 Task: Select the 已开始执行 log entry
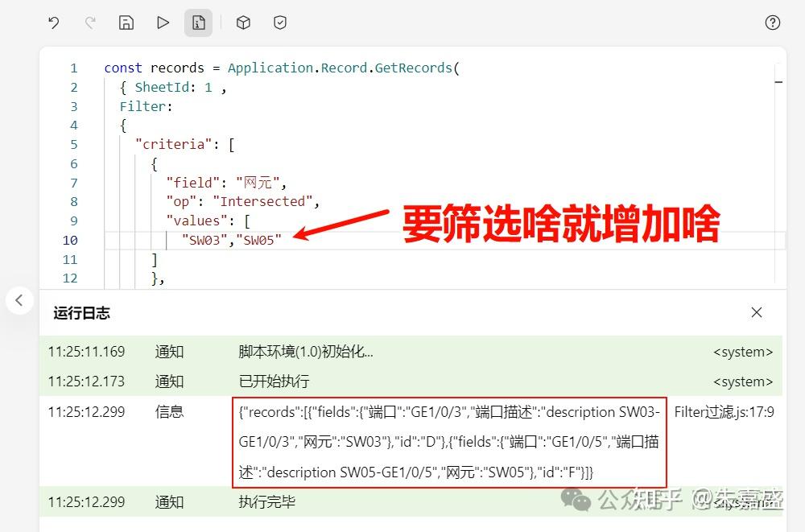[411, 381]
